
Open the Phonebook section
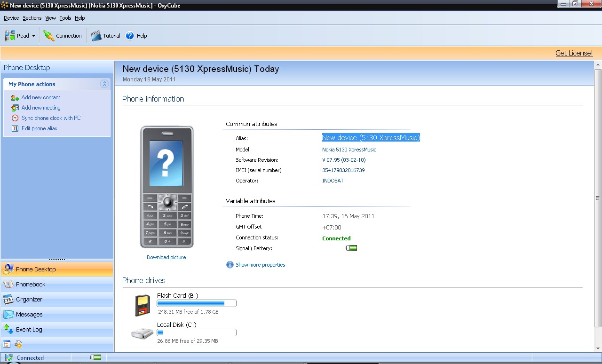(x=57, y=285)
